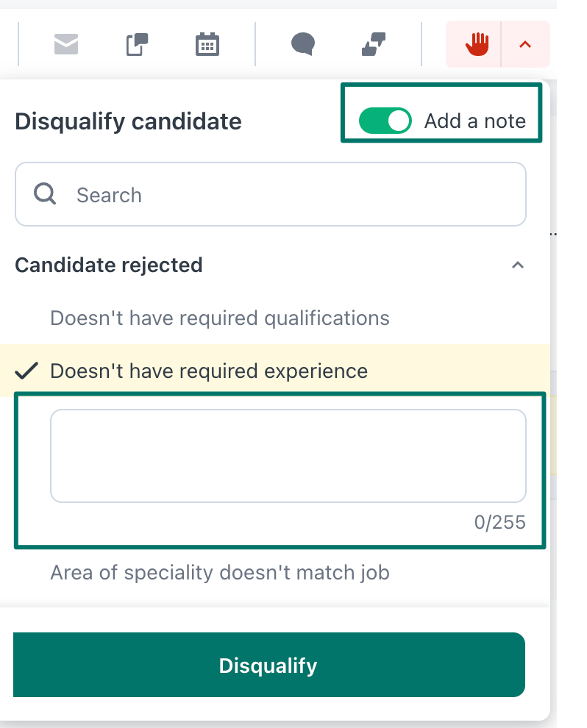Click the thumbs up/down evaluation icon
Viewport: 587px width, 728px height.
coord(374,45)
